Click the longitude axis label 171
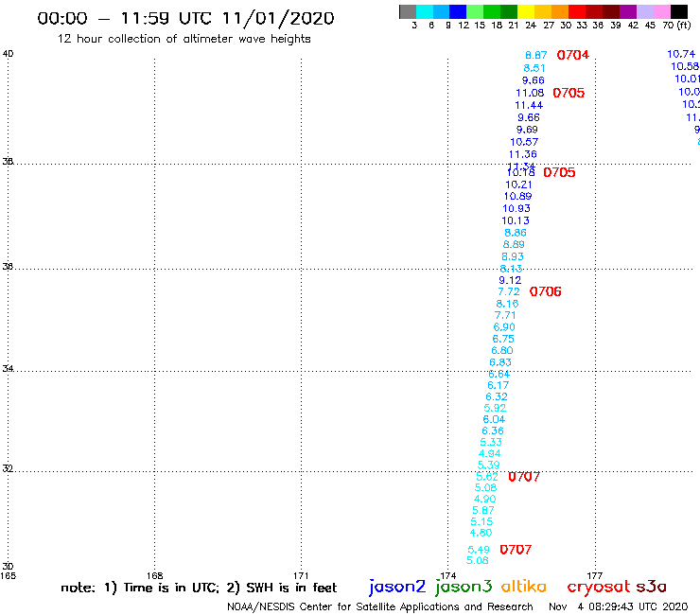The image size is (700, 615). click(301, 575)
